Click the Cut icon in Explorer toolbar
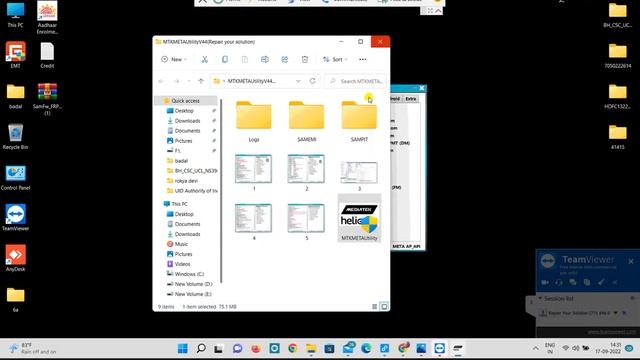Screen dimensions: 640x360 click(x=204, y=60)
